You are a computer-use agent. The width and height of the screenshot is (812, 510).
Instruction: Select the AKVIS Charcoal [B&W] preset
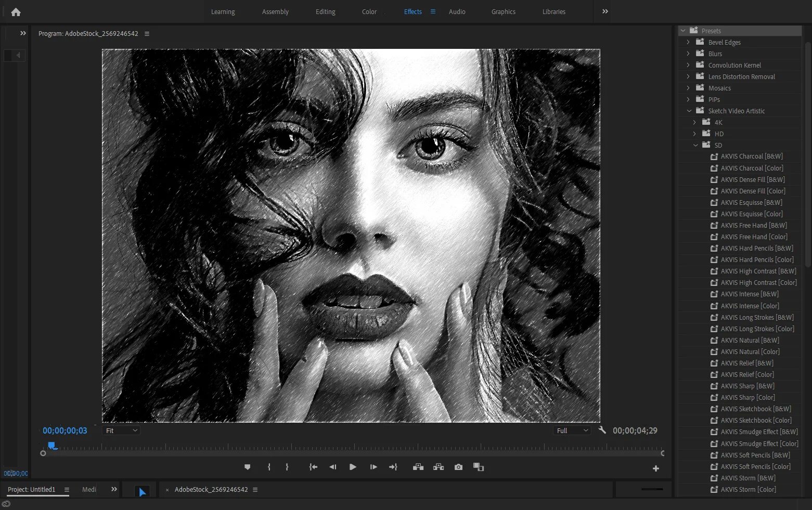[751, 156]
